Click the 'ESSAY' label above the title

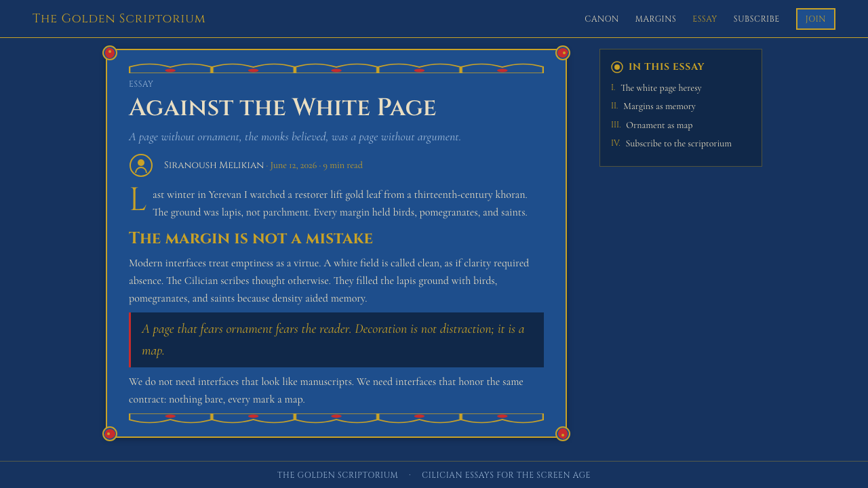(141, 84)
